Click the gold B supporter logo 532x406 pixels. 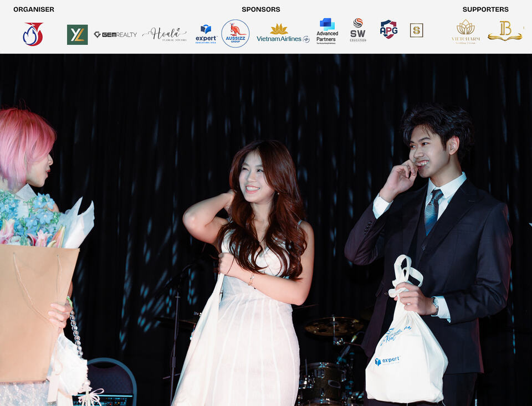[x=505, y=31]
